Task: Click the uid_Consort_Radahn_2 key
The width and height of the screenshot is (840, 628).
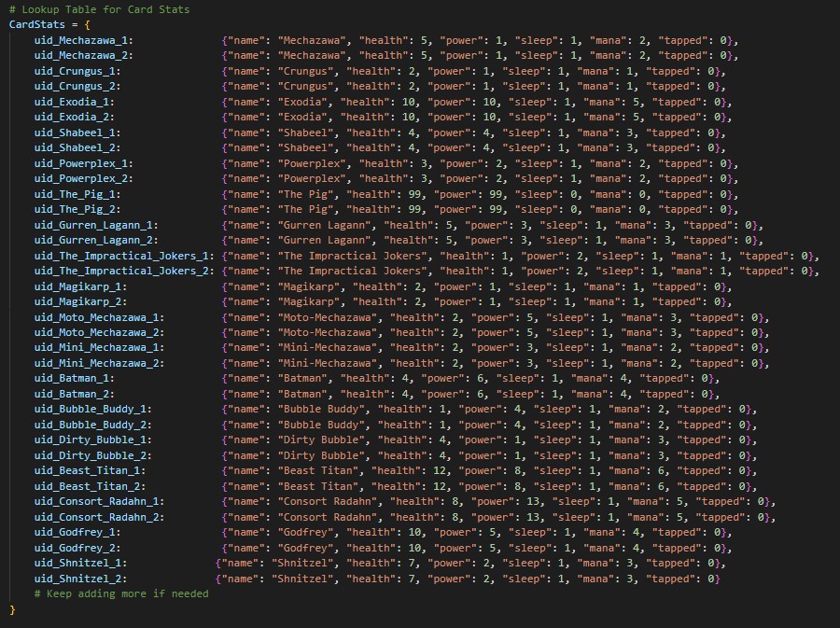Action: click(98, 517)
